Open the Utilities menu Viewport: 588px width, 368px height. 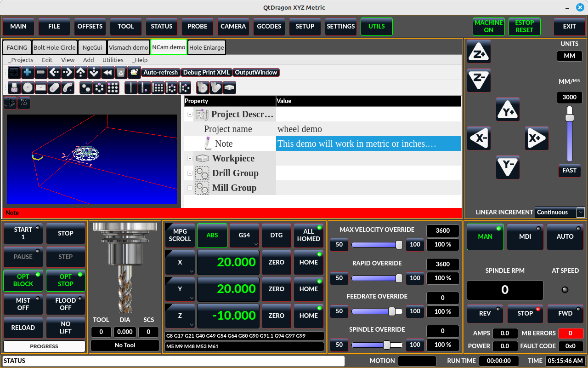coord(113,60)
